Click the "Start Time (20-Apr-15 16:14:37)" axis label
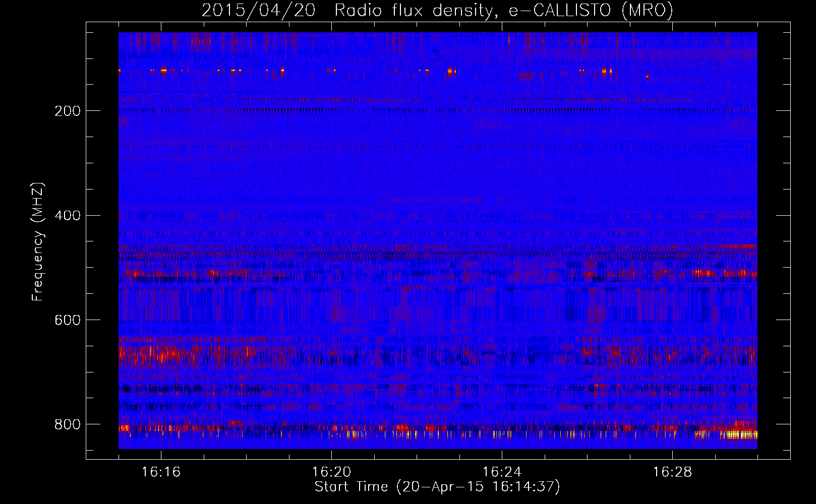816x504 pixels. (x=437, y=487)
